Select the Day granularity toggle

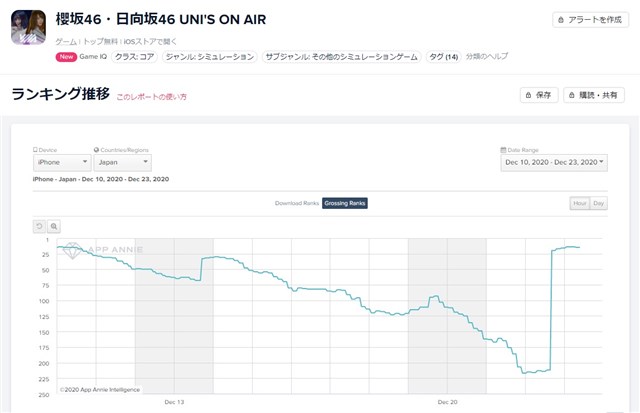pyautogui.click(x=598, y=203)
